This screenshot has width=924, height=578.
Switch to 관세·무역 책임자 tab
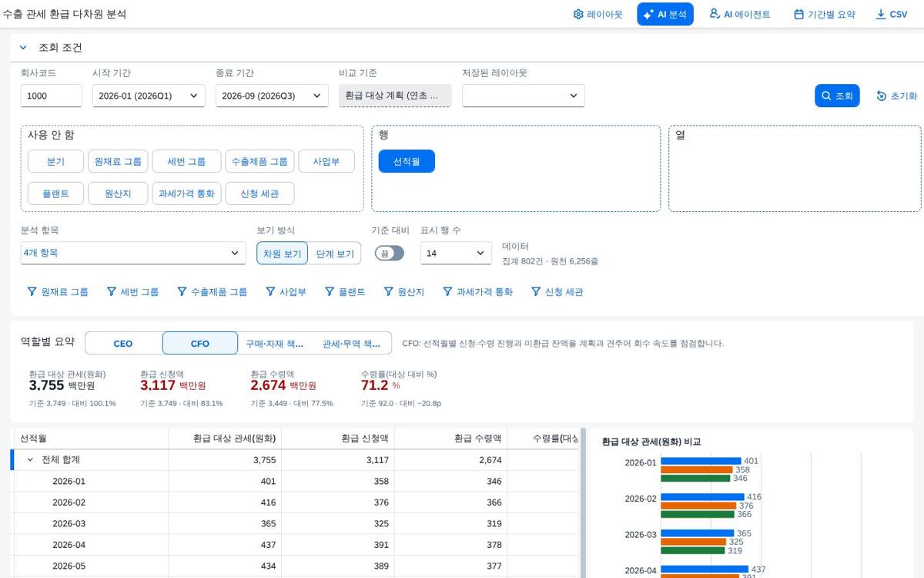click(x=351, y=343)
